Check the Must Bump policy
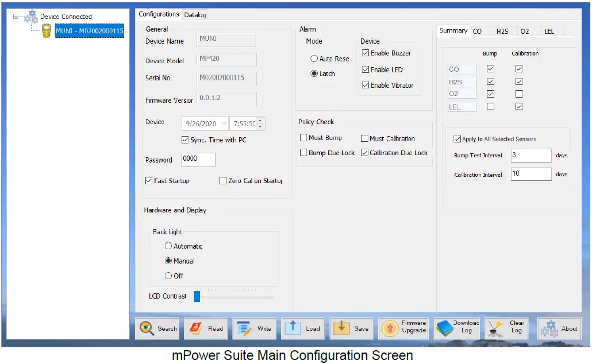Viewport: 592px width, 364px height. tap(303, 138)
